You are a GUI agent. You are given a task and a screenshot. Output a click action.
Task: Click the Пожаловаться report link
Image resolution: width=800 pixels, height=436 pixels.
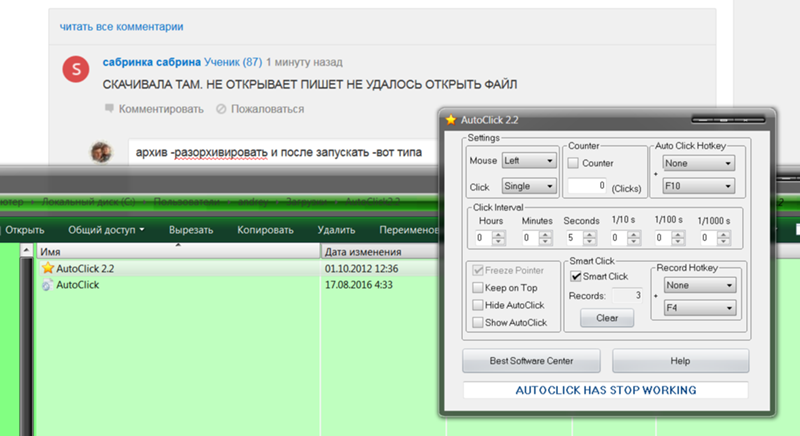coord(260,109)
